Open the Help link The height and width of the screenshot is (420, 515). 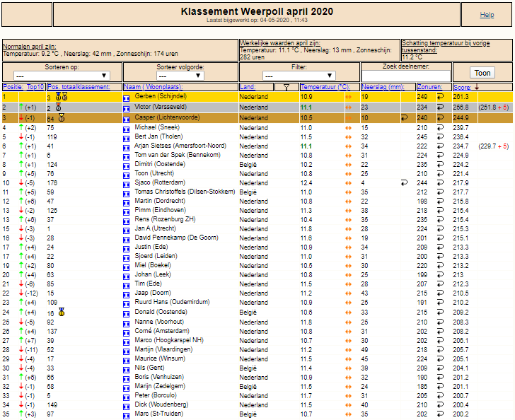(x=487, y=15)
